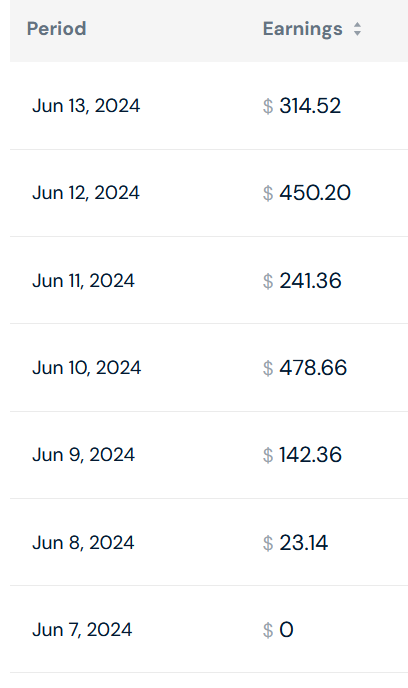This screenshot has width=408, height=688.
Task: Select the Jun 7, 2024 period cell
Action: (82, 630)
